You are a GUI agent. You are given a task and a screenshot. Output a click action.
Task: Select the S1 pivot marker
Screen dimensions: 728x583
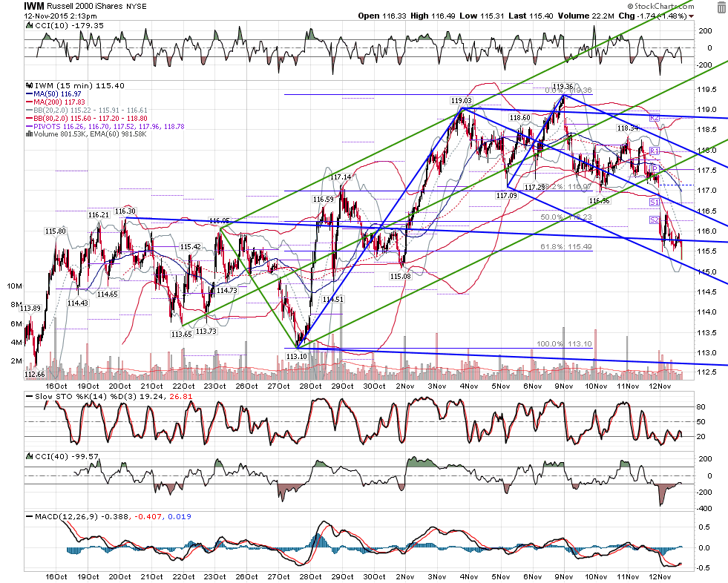[655, 202]
